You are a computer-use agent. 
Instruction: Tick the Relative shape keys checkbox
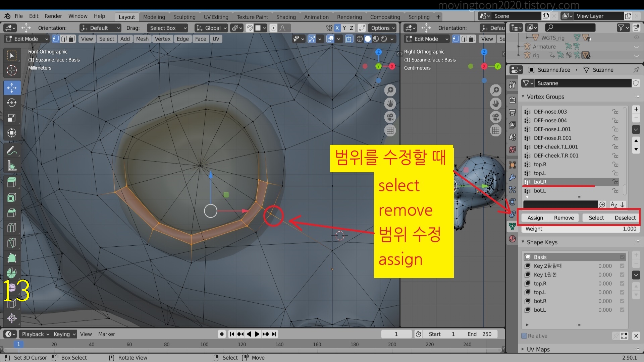point(524,336)
